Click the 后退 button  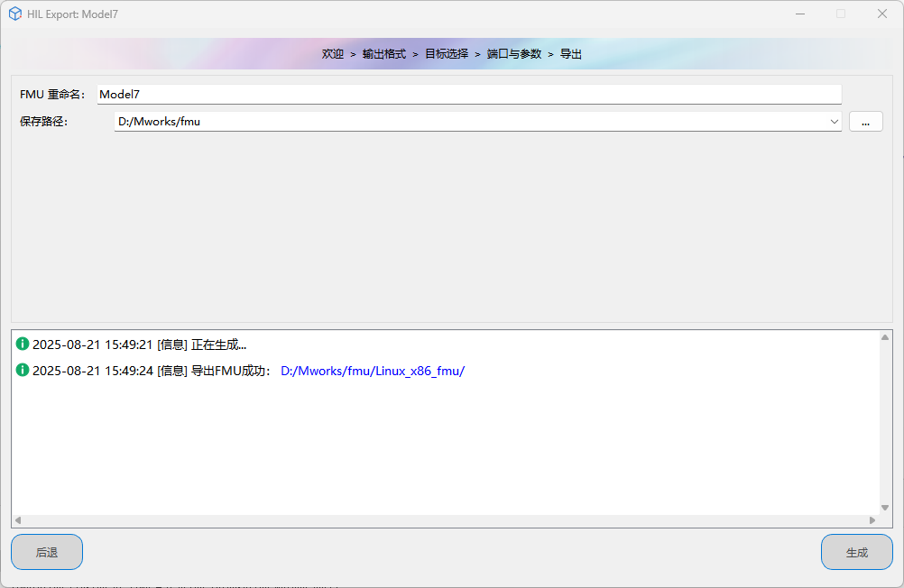pyautogui.click(x=47, y=552)
